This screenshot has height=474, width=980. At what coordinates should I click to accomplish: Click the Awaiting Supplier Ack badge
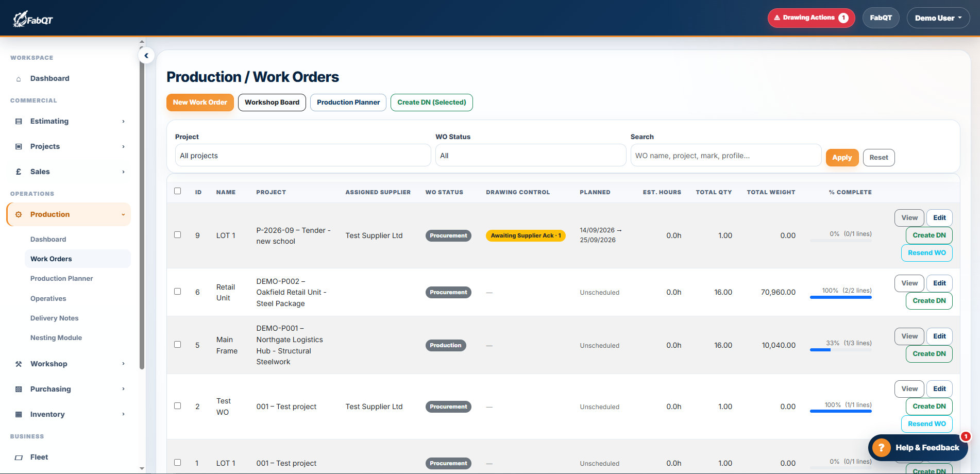pyautogui.click(x=526, y=236)
